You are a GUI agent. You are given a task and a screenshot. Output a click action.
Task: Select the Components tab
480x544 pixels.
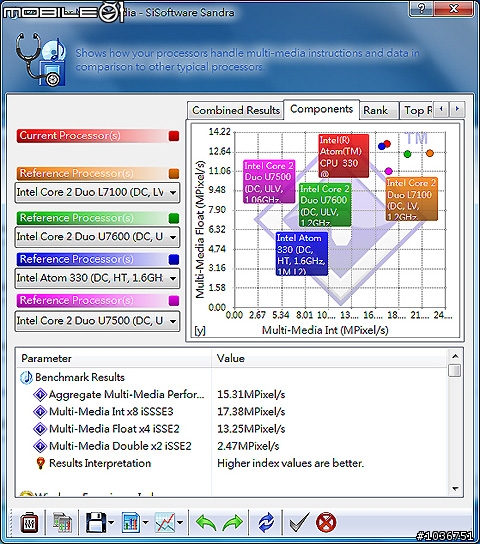tap(322, 109)
